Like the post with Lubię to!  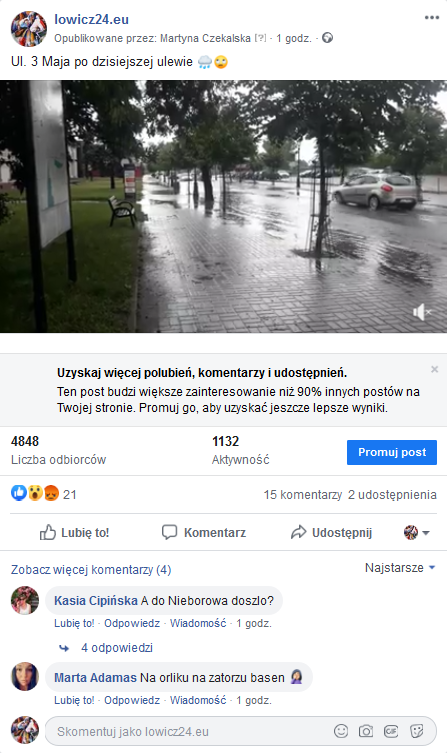click(x=74, y=533)
